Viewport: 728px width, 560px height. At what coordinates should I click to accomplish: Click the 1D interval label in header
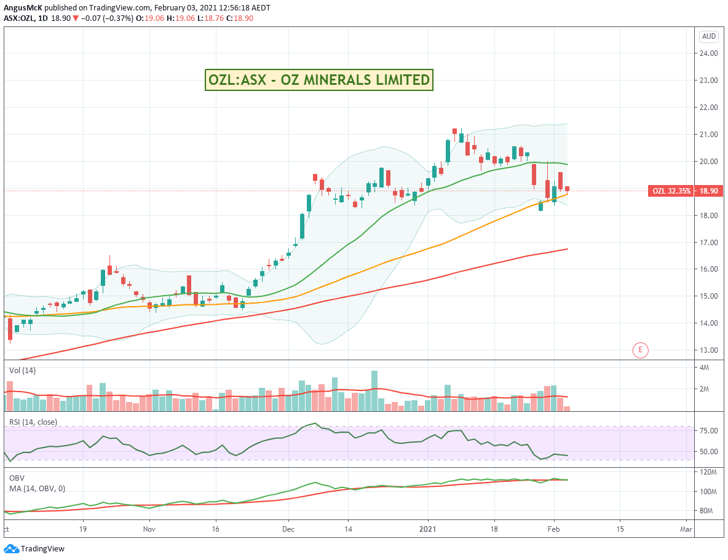point(42,18)
